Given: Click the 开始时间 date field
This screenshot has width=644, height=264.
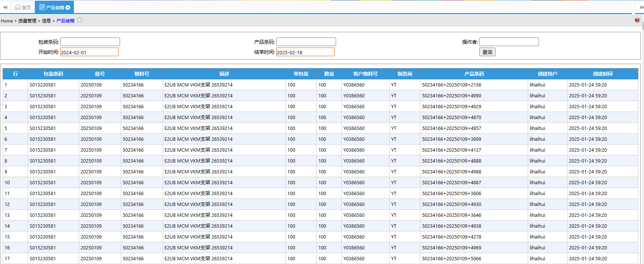Looking at the screenshot, I should tap(89, 52).
